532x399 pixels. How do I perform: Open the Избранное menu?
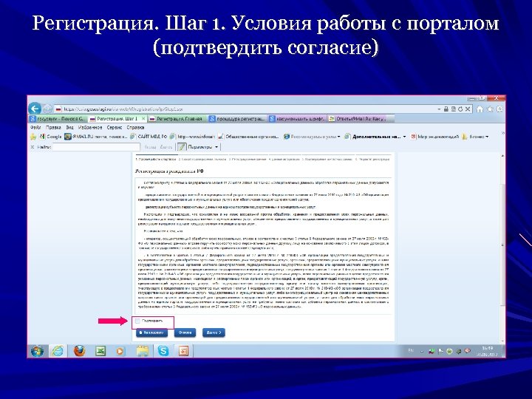(90, 128)
